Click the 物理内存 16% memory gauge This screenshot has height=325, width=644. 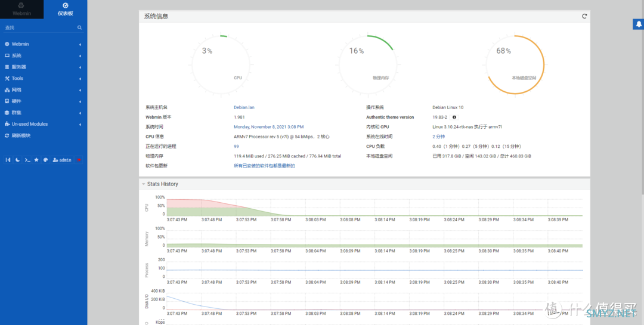tap(368, 66)
